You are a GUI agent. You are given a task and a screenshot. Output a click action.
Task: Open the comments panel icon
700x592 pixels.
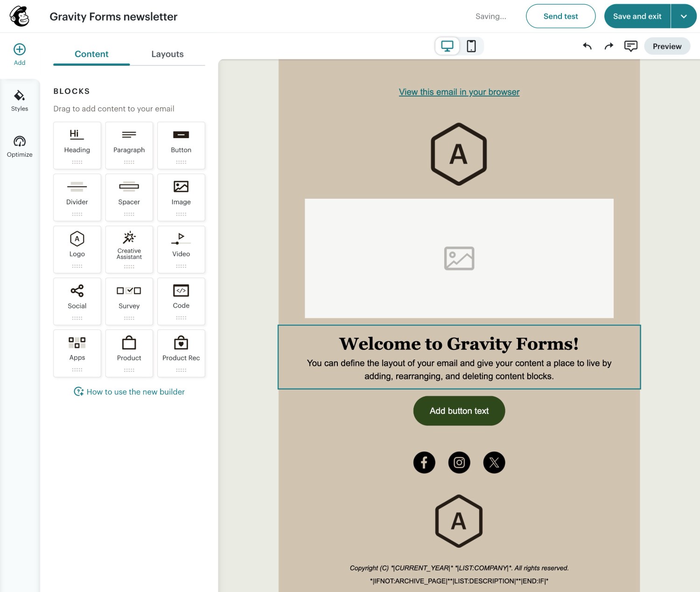coord(631,46)
